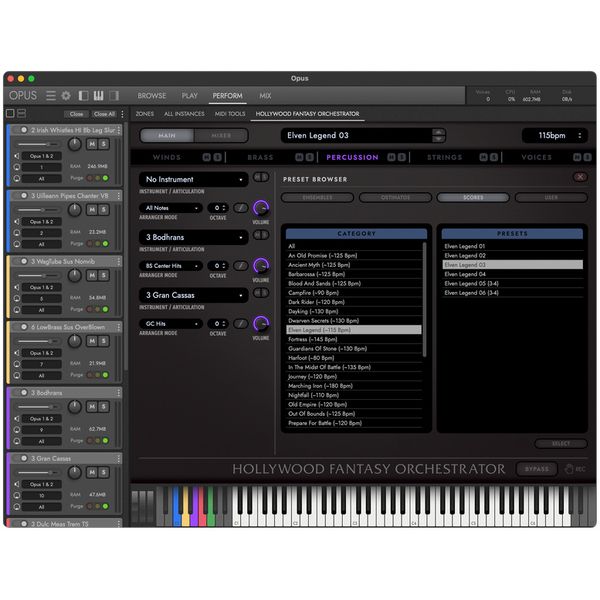
Task: Show the OSTINATOS presets
Action: pos(395,197)
